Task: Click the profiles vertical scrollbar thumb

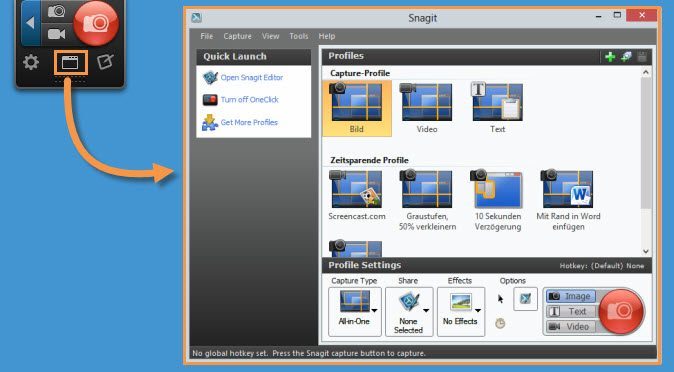Action: (x=646, y=144)
